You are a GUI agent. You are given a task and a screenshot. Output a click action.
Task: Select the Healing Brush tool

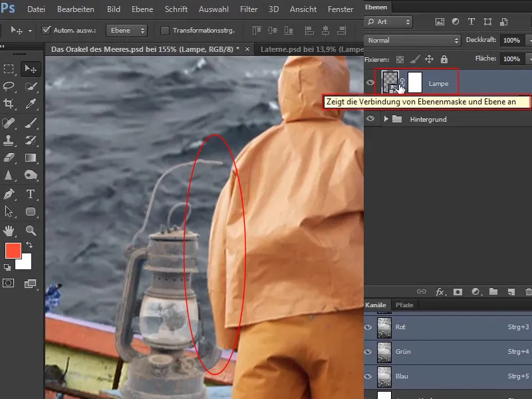[x=9, y=122]
